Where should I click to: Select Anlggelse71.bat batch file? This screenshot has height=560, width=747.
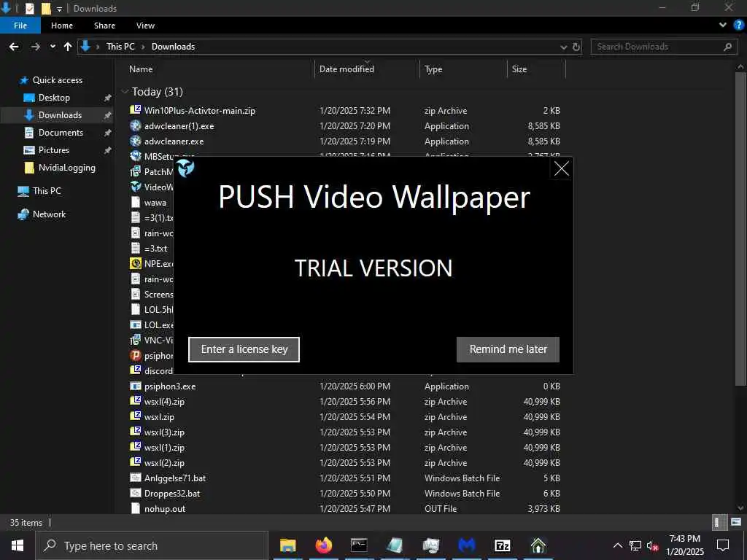pyautogui.click(x=175, y=478)
